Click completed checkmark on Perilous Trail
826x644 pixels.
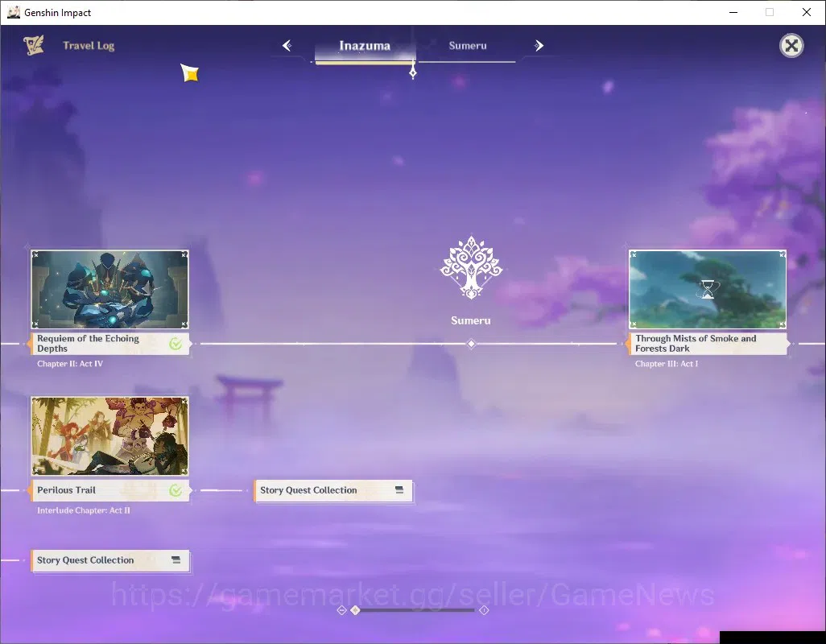176,491
